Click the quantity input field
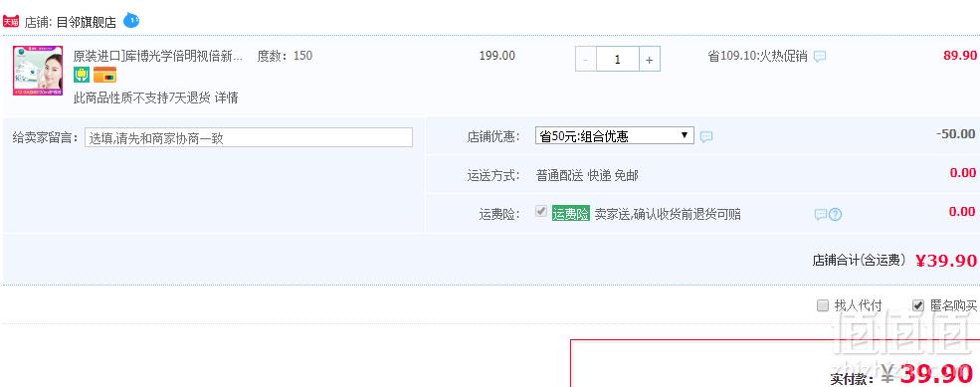980x387 pixels. [x=618, y=60]
